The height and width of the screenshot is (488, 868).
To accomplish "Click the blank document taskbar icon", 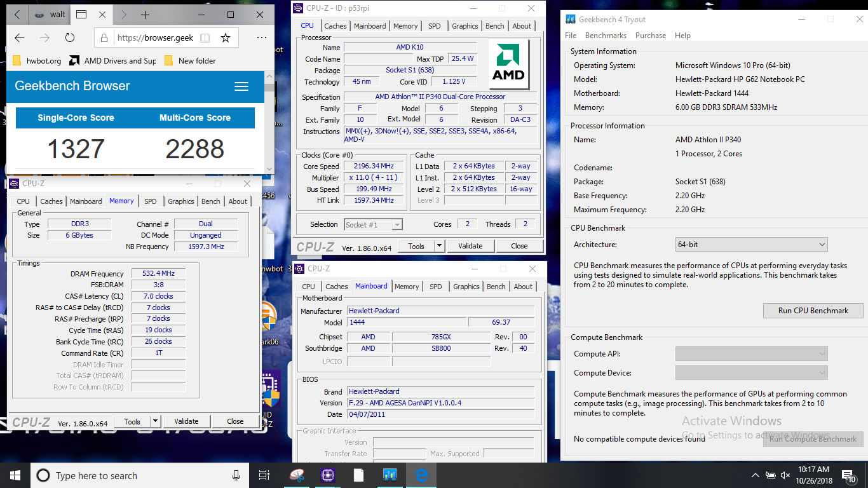I will 359,475.
